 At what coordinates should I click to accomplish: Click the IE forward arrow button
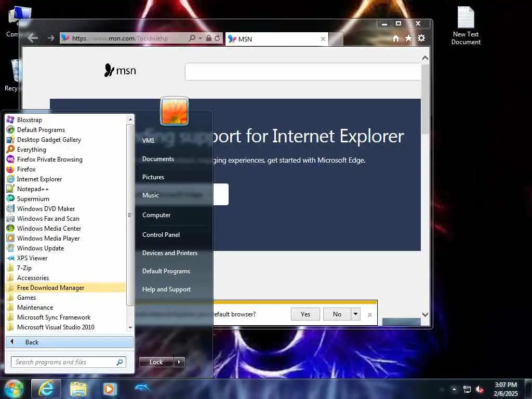(51, 37)
